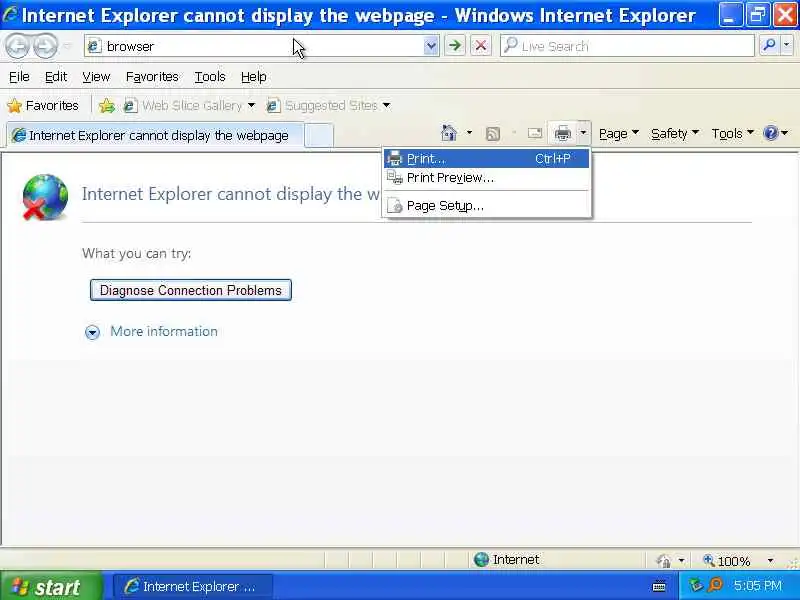Open the recent pages dropdown arrow
The height and width of the screenshot is (600, 800).
click(67, 46)
